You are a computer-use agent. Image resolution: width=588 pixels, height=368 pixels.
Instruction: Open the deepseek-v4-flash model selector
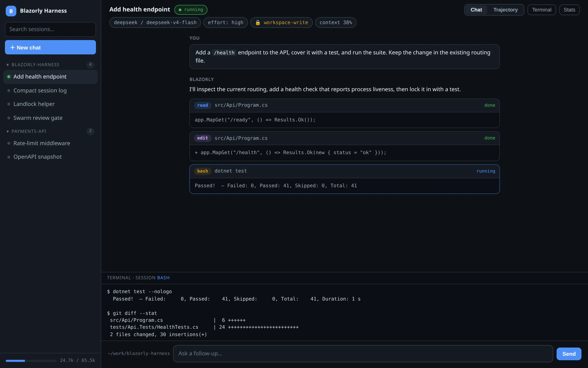point(155,23)
